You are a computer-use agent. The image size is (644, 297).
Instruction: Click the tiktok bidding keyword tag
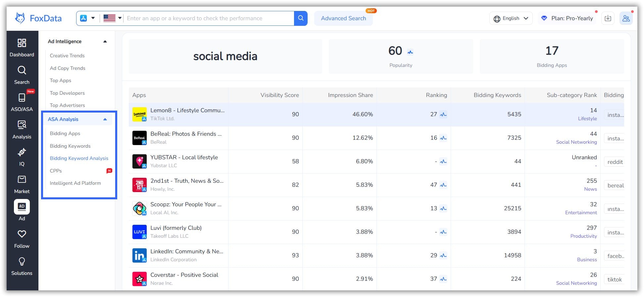pyautogui.click(x=615, y=280)
